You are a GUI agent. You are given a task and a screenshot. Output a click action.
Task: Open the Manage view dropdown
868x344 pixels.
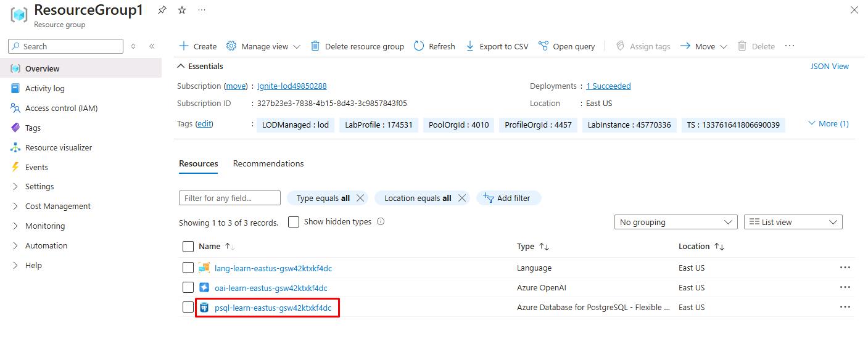(x=263, y=46)
